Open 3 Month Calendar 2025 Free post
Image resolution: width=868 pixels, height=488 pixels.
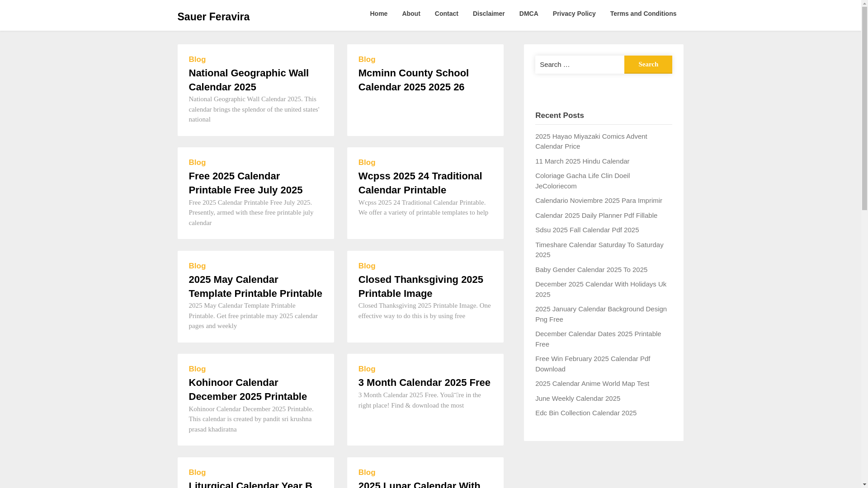424,383
